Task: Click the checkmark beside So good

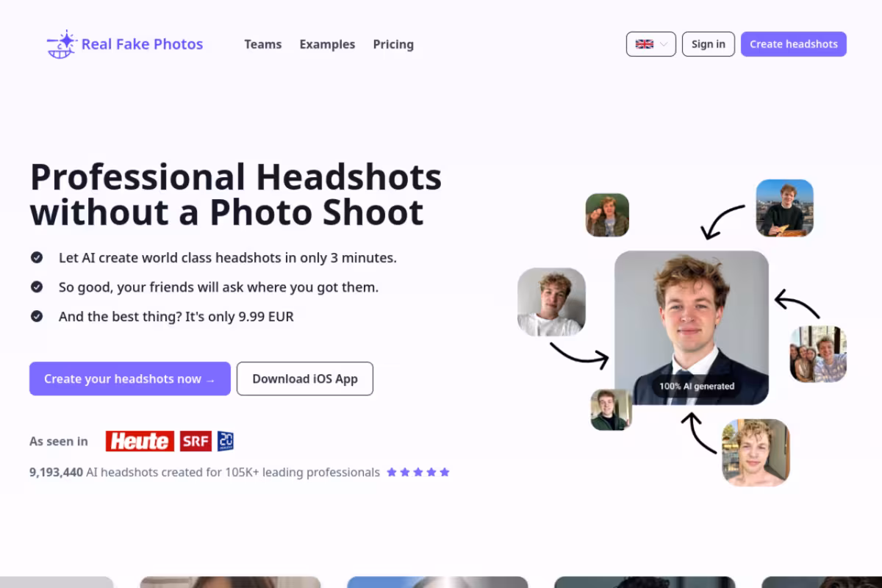Action: point(36,287)
